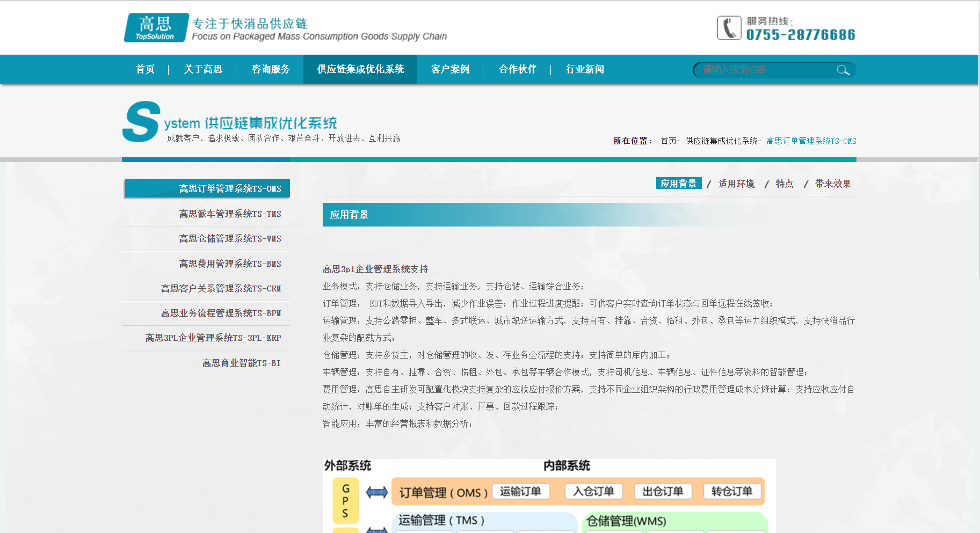This screenshot has width=980, height=533.
Task: Click the search magnifier icon
Action: tap(843, 70)
